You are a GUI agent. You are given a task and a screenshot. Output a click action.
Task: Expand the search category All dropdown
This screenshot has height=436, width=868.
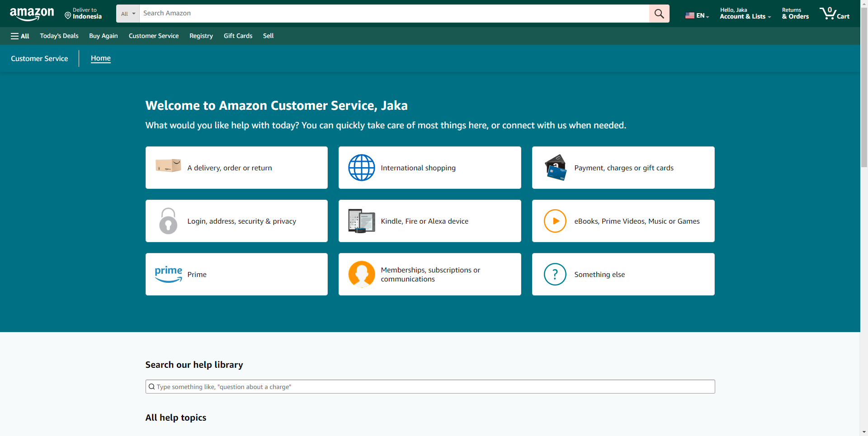point(128,14)
